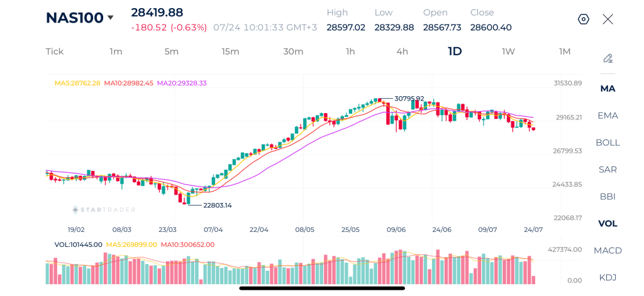Switch sub-chart to KDJ
The width and height of the screenshot is (644, 296).
[x=608, y=278]
